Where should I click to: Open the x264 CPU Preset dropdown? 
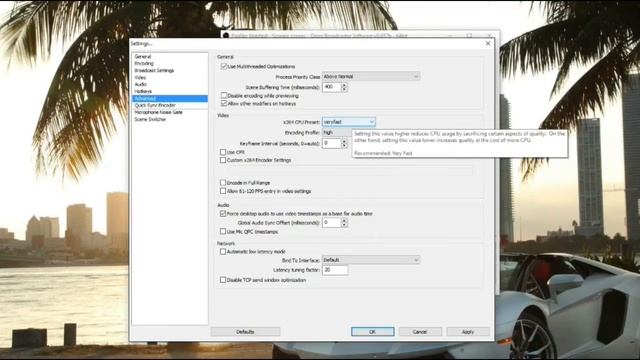coord(349,122)
